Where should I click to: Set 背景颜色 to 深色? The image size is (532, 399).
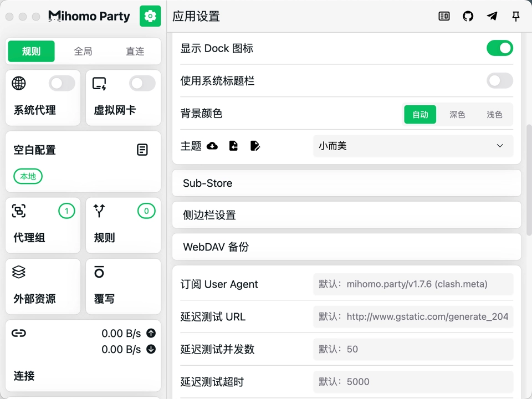457,114
